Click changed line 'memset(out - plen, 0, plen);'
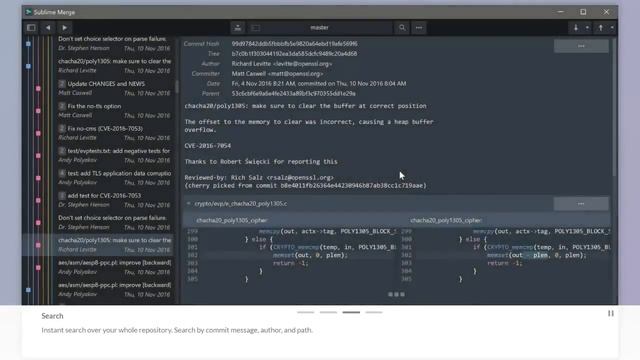 pos(536,255)
